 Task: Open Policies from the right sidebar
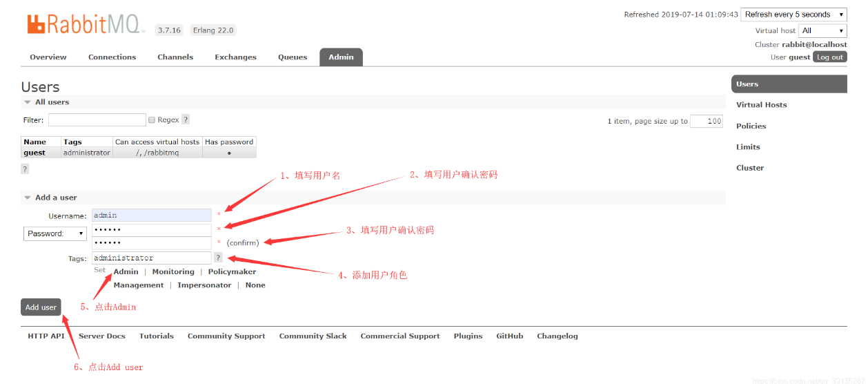[751, 126]
